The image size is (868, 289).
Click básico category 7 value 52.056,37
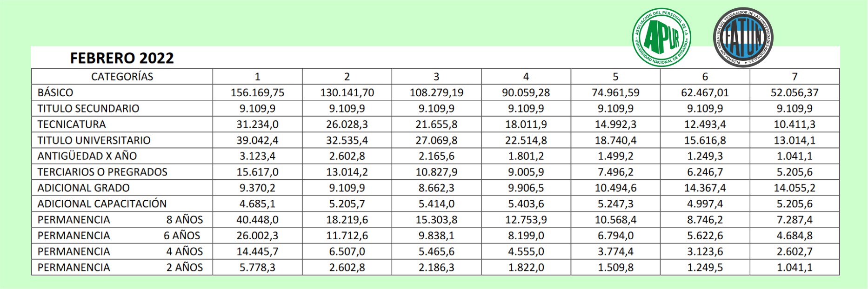[x=795, y=92]
